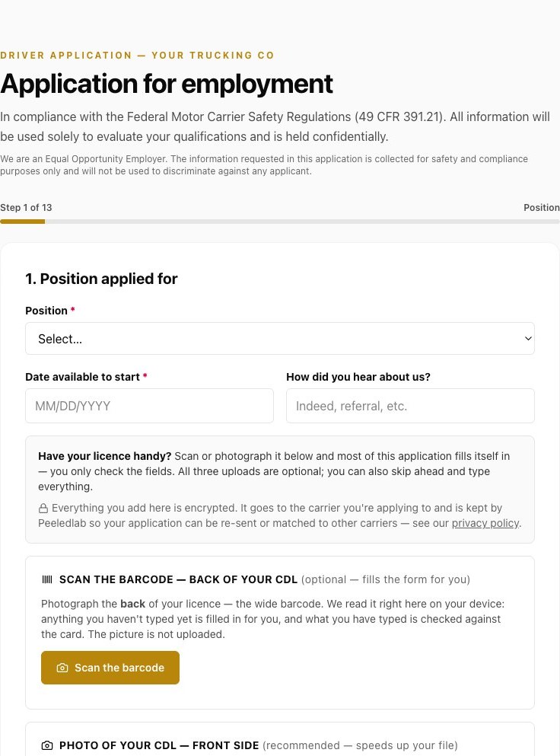Click the unfilled gray portion of progress bar
Viewport: 560px width, 756px height.
click(x=302, y=222)
